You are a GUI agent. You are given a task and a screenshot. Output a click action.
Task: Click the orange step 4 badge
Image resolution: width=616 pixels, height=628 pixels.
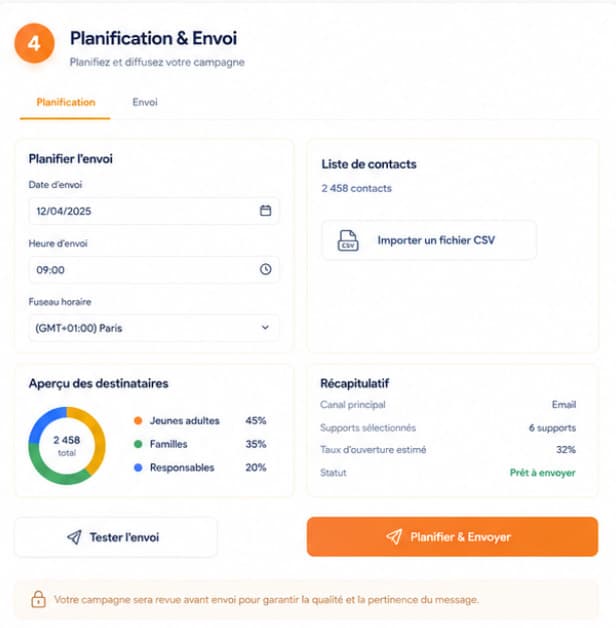click(34, 43)
